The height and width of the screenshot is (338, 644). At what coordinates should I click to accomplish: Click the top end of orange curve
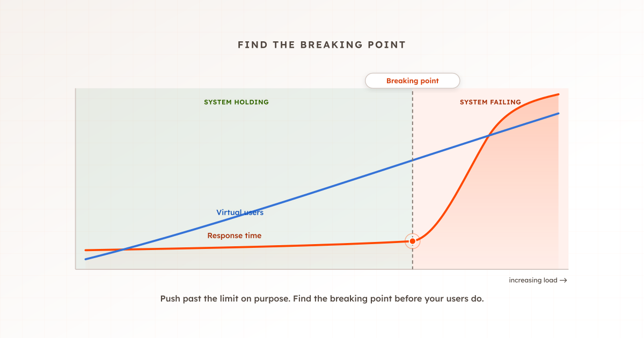click(558, 94)
